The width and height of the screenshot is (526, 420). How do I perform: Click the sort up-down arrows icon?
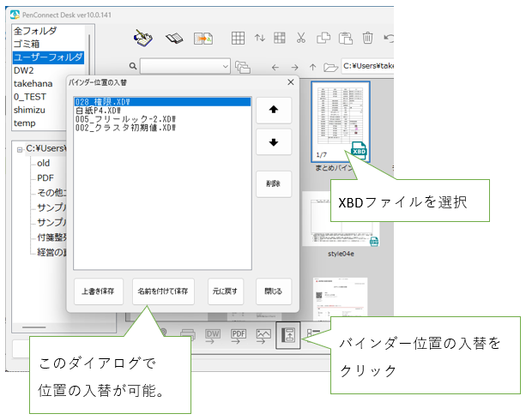[x=280, y=38]
